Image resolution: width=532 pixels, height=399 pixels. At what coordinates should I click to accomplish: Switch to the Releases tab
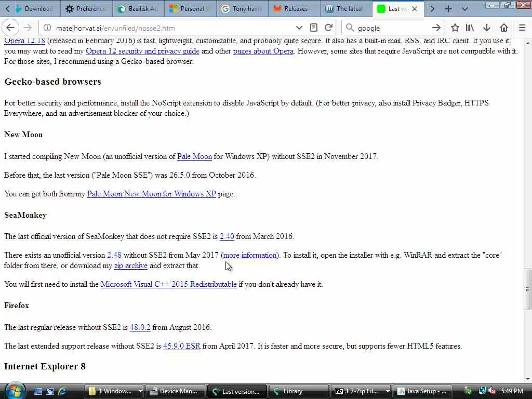(x=295, y=9)
